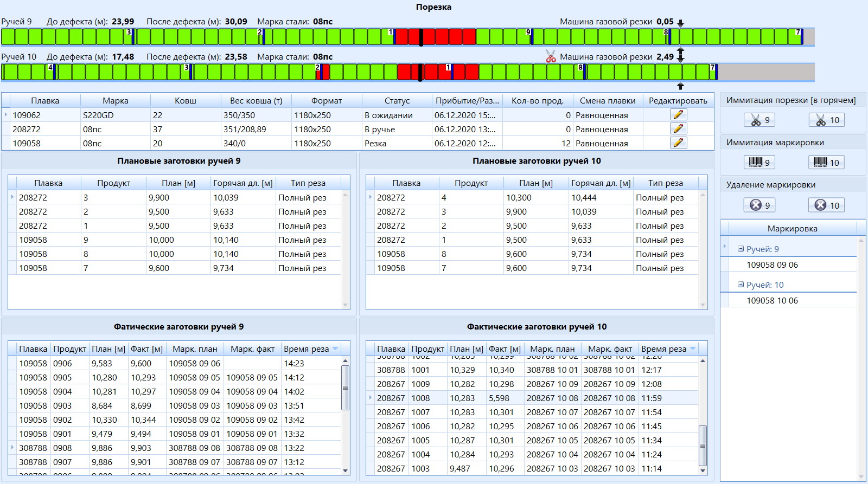
Task: Open editor for heat 109058 row
Action: click(678, 143)
